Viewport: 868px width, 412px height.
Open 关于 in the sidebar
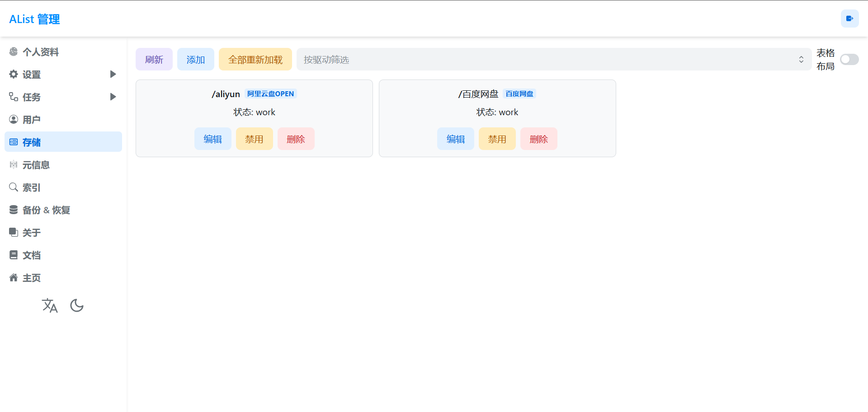coord(63,233)
